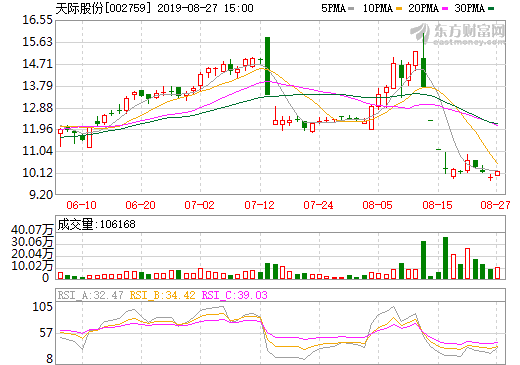Select the 06-10 date label
Image resolution: width=520 pixels, height=365 pixels.
click(x=81, y=205)
